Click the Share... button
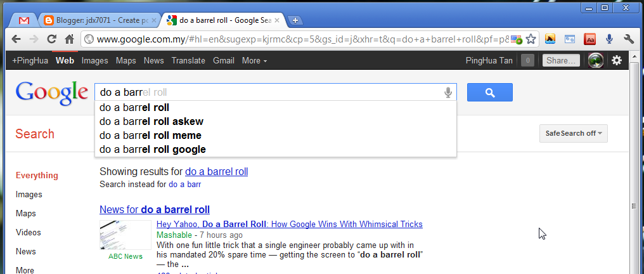The width and height of the screenshot is (644, 274). point(561,61)
